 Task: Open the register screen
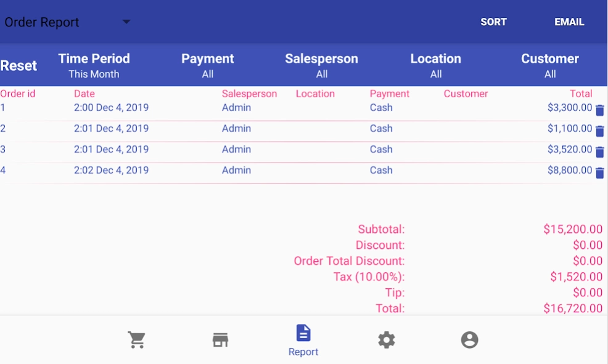pyautogui.click(x=220, y=339)
